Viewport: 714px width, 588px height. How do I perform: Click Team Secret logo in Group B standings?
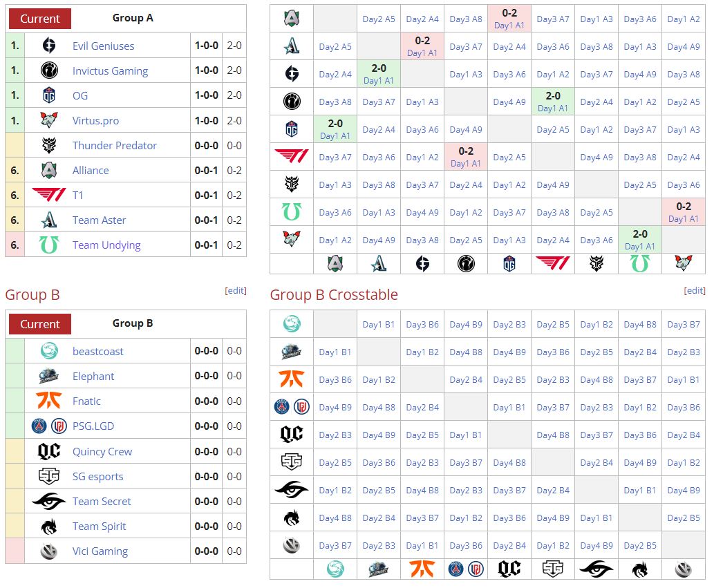48,502
